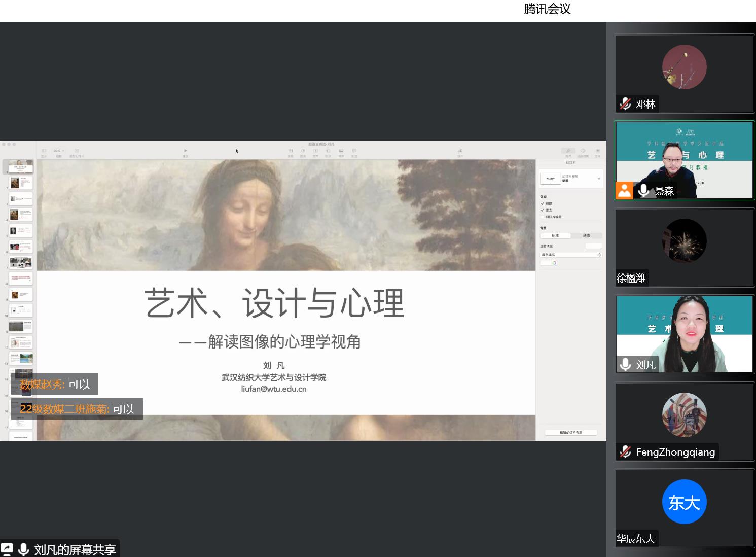Select slide 3 thumbnail in navigator
Screen dimensions: 756x557
point(21,198)
